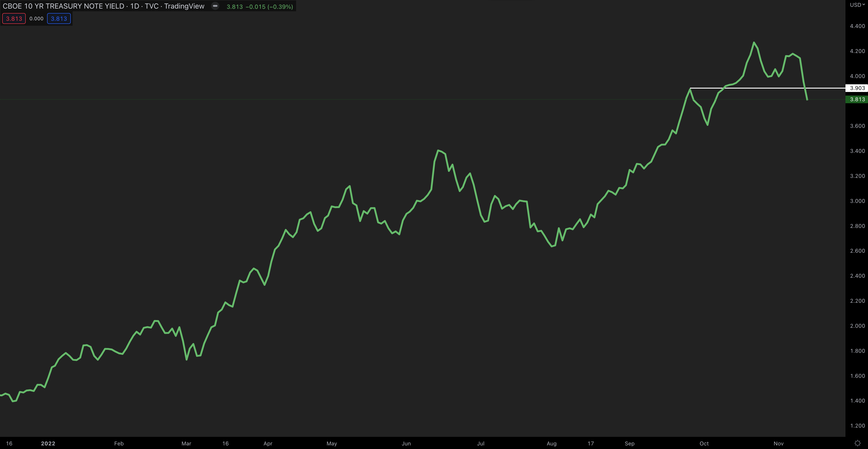Screen dimensions: 868x449
Task: Click the 2.000 price axis label
Action: coord(857,326)
